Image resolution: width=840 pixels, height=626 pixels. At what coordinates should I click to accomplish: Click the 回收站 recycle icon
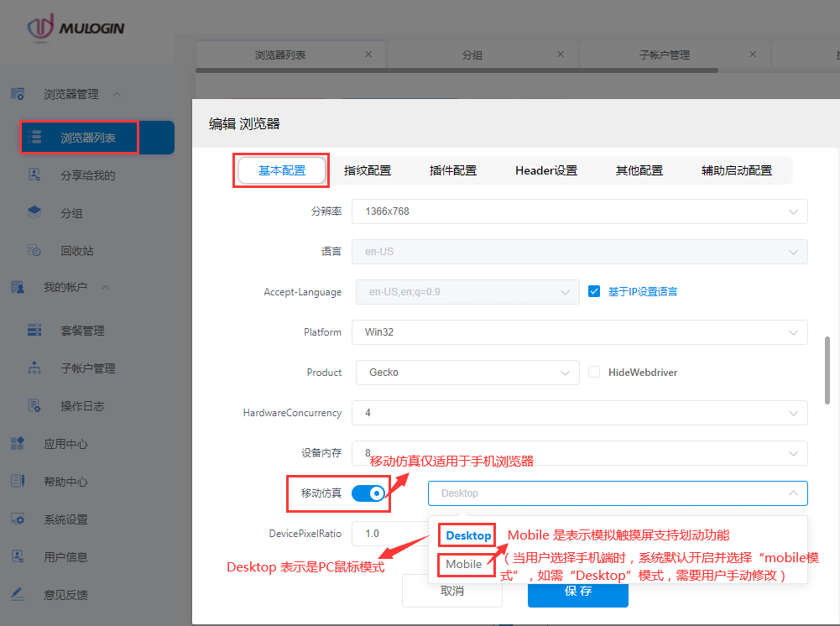click(x=34, y=251)
